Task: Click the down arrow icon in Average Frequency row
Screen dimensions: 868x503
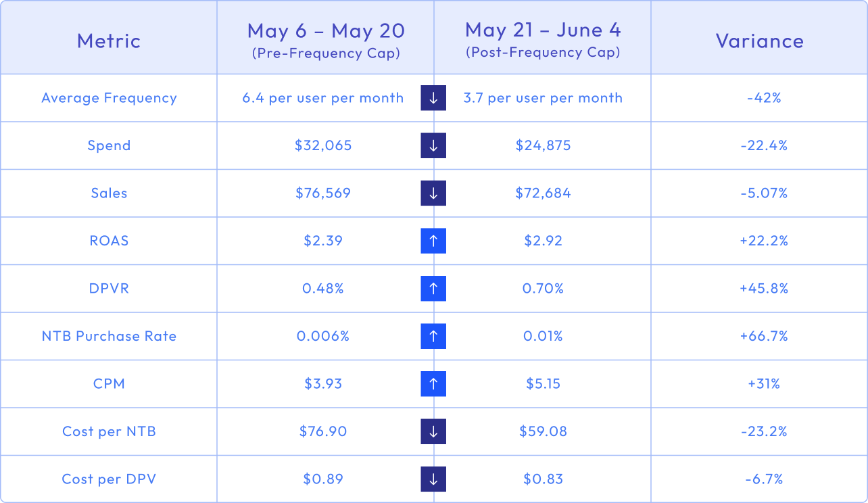Action: 433,98
